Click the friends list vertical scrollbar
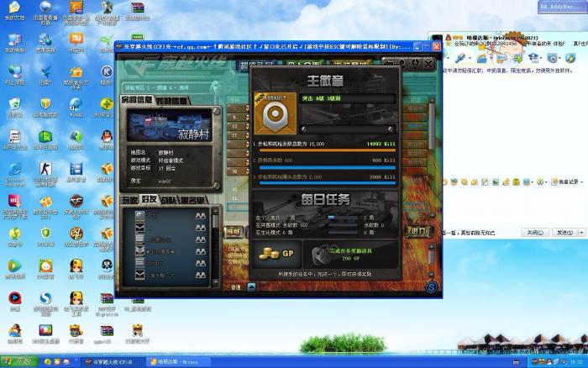 coord(215,248)
